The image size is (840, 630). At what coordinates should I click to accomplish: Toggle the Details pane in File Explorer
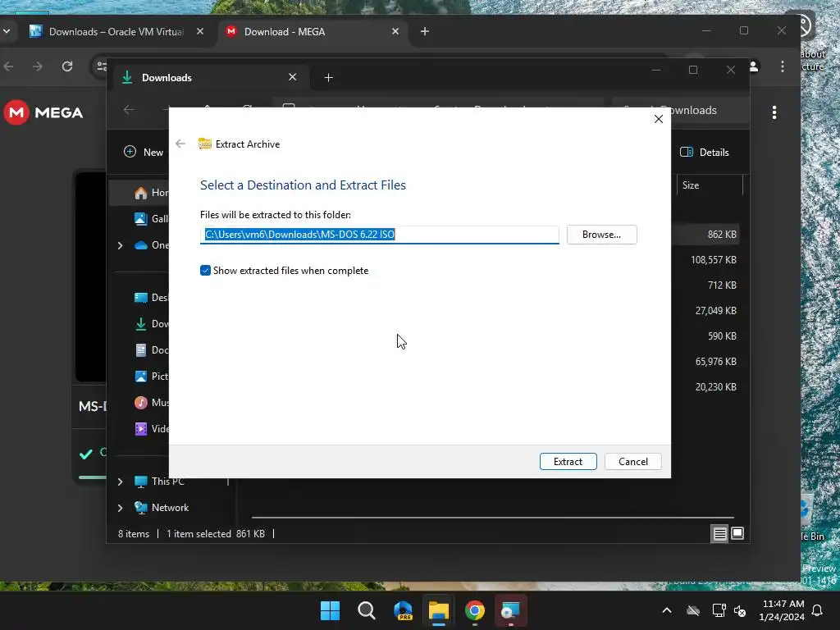pos(705,152)
